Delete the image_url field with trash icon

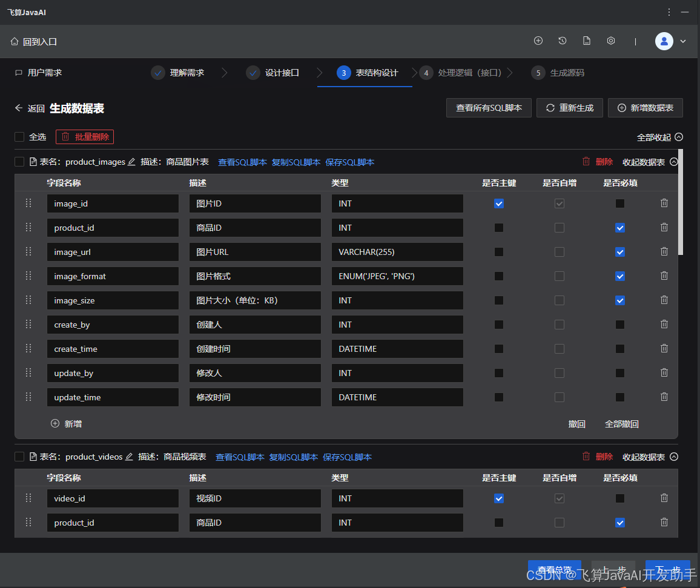tap(664, 252)
